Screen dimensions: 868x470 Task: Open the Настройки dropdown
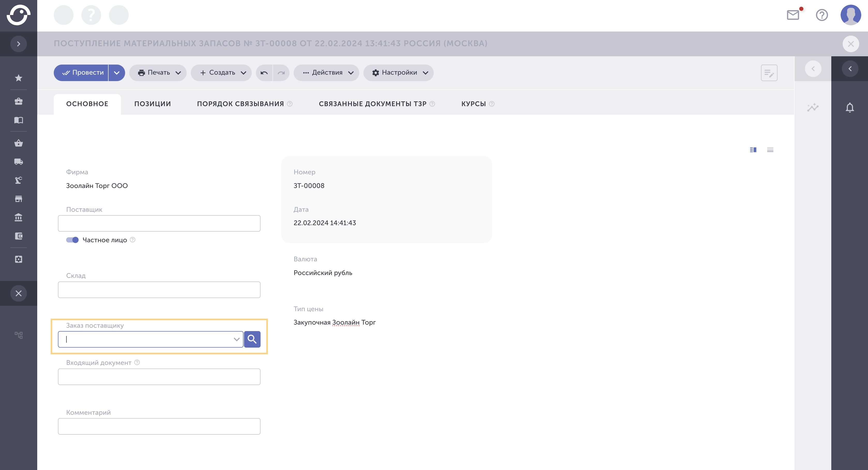398,73
